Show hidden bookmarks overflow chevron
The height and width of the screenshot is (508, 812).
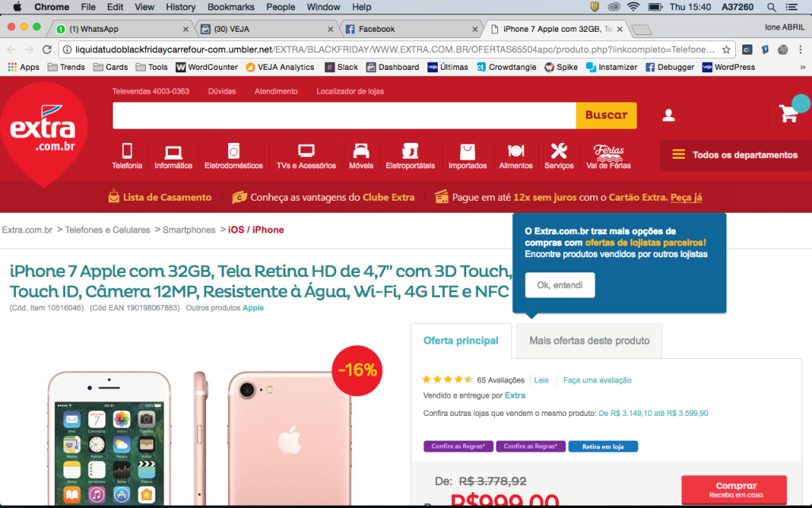point(802,67)
